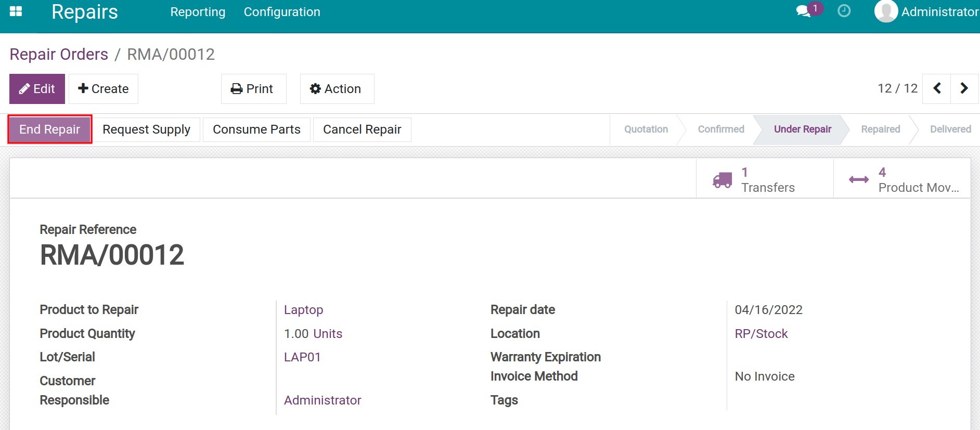Screen dimensions: 980x430
Task: Open the LAP01 lot/serial link
Action: (x=302, y=357)
